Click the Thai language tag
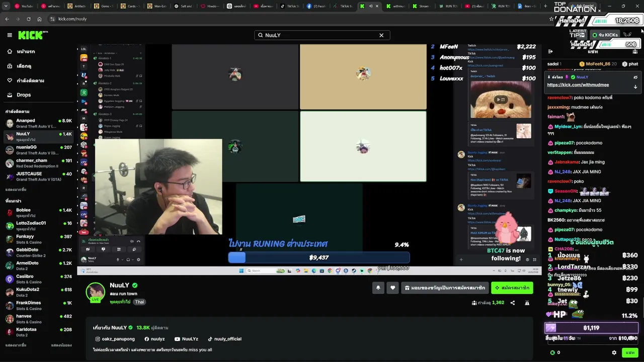 tap(139, 302)
